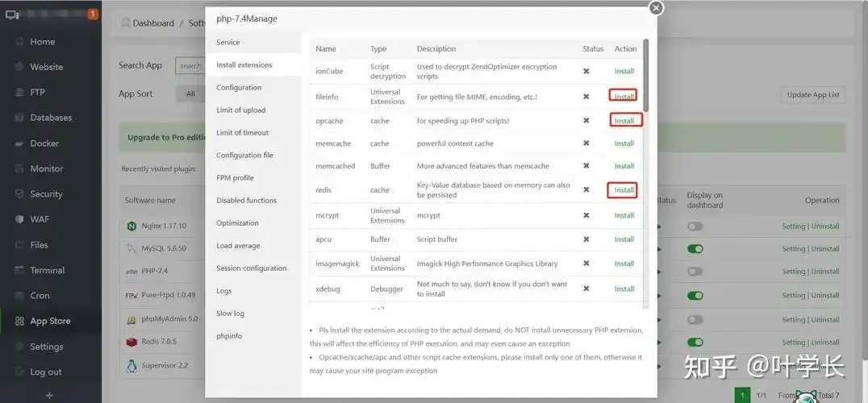Screen dimensions: 868x403
Task: Toggle dashboard display for PHP-7.4
Action: (695, 272)
